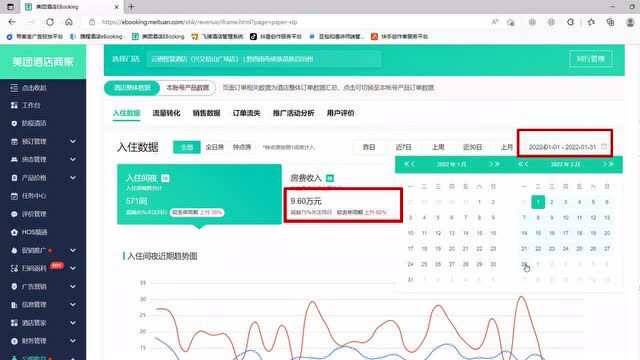640x360 pixels.
Task: Select the 全部 room type filter
Action: click(x=187, y=147)
